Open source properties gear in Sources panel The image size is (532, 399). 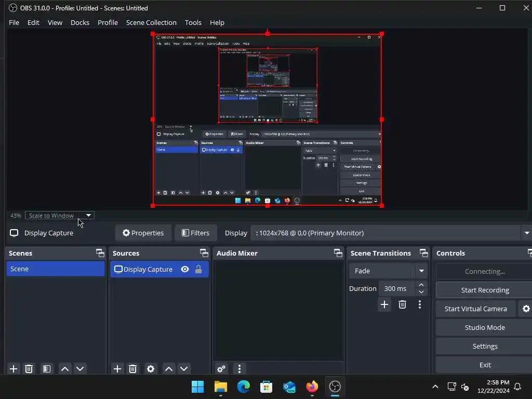point(151,369)
